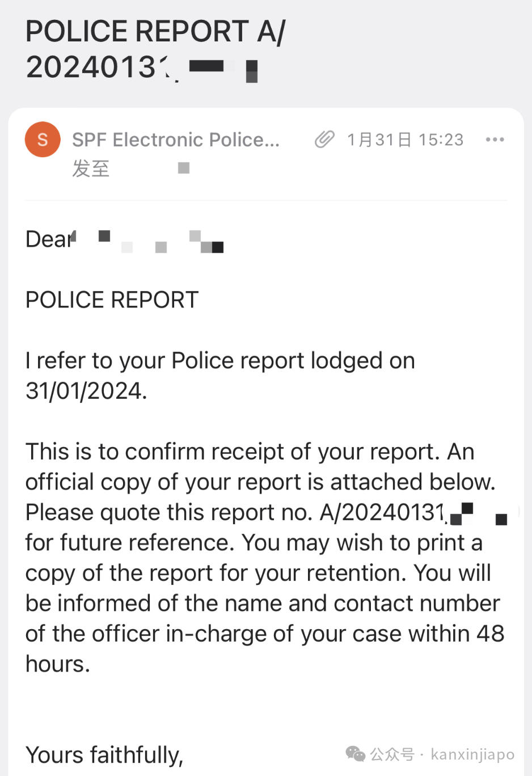Screen dimensions: 532x776
Task: Open sender SPF Electronic Police details
Action: point(176,140)
